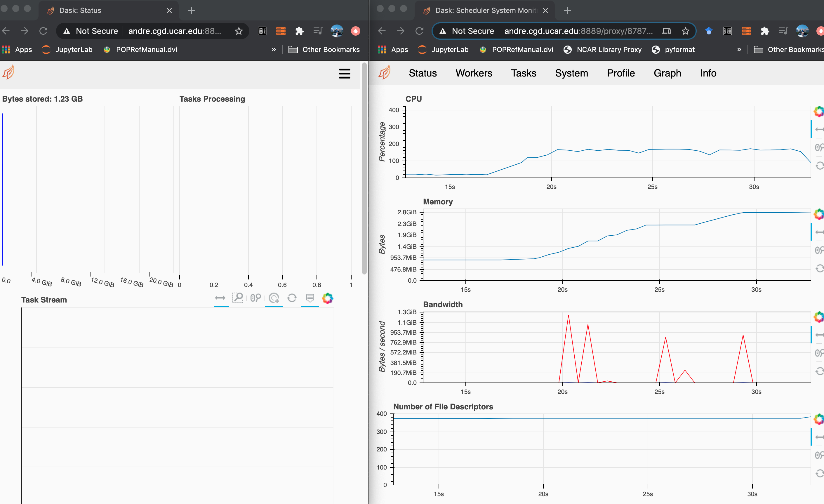Viewport: 824px width, 504px height.
Task: Toggle Wheel zoom tool beside Memory chart
Action: (x=819, y=250)
